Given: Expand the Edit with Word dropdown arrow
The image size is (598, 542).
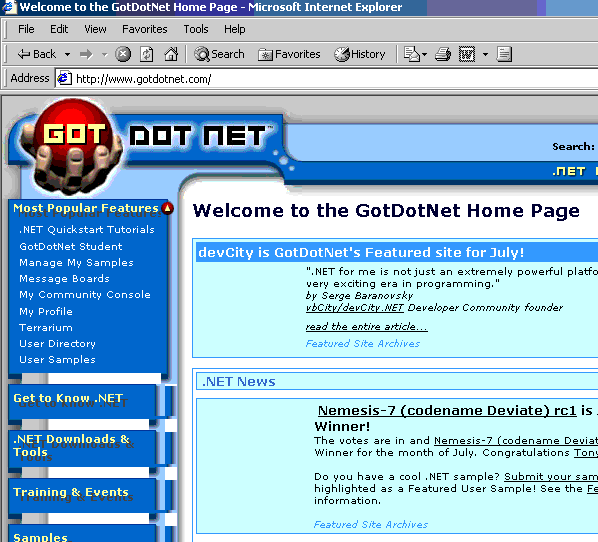Looking at the screenshot, I should click(x=485, y=55).
